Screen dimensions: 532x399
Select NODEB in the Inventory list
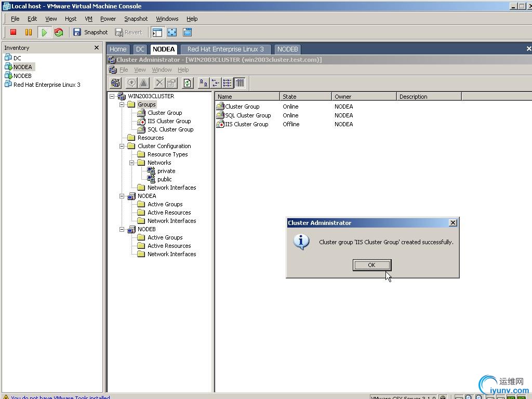pos(22,76)
